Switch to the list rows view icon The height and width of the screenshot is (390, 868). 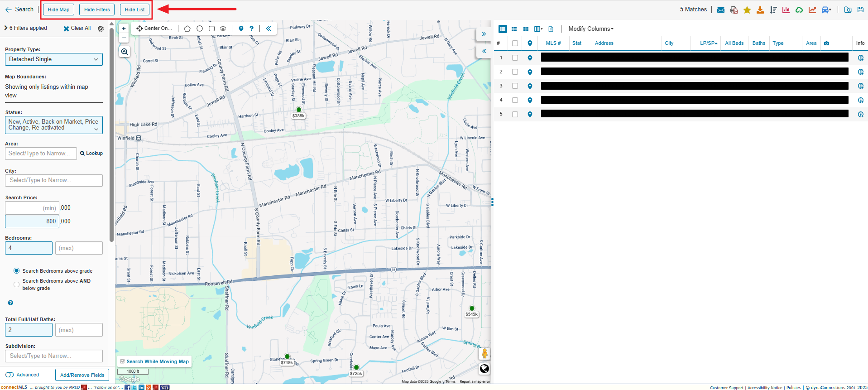tap(503, 29)
